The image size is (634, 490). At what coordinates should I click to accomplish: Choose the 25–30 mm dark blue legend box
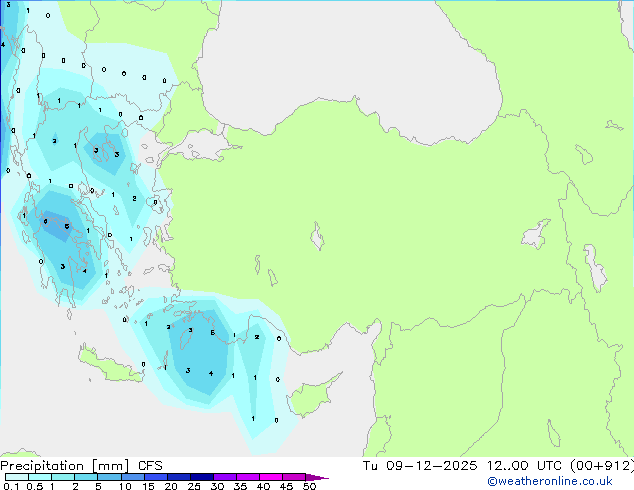click(x=202, y=477)
